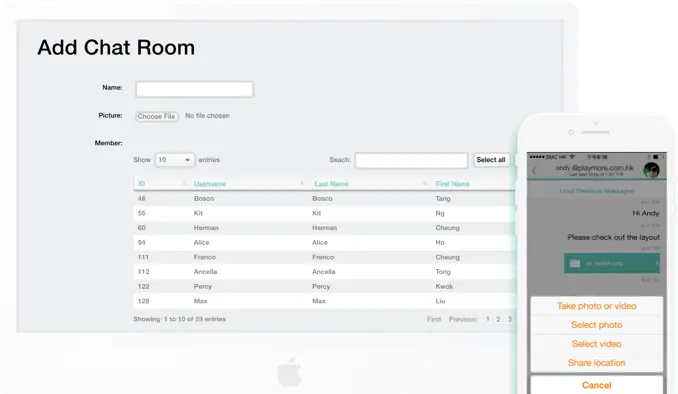
Task: Open the green file attachment message
Action: 611,263
